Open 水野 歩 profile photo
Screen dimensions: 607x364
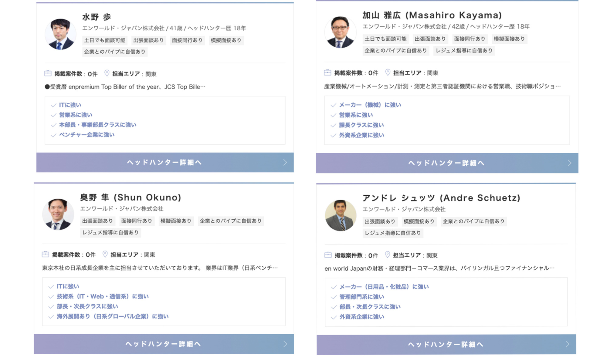coord(60,34)
